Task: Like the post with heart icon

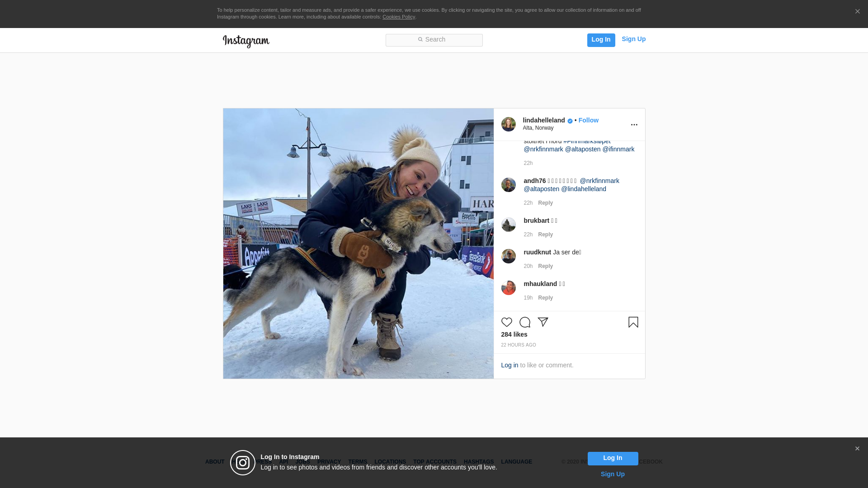Action: 506,322
